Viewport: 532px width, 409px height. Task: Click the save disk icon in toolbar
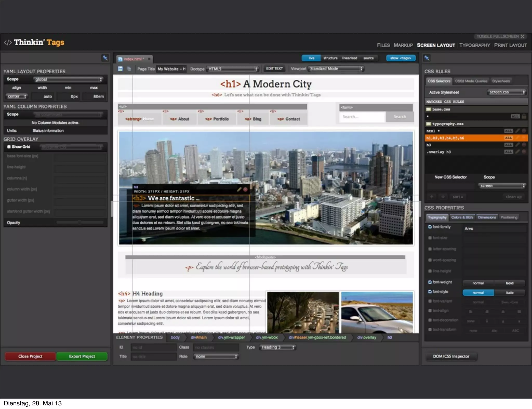pos(120,69)
